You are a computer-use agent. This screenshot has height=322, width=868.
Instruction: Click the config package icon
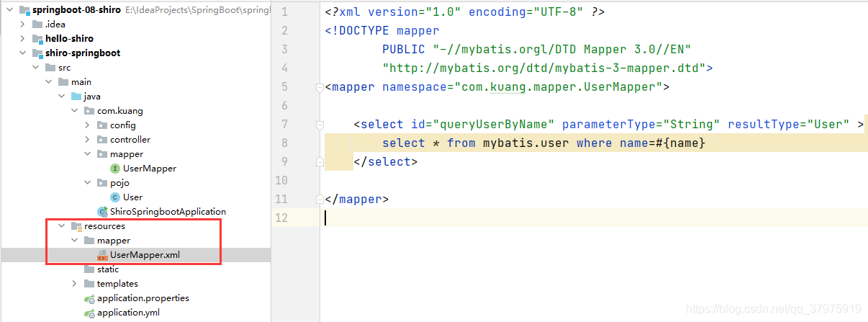[101, 125]
